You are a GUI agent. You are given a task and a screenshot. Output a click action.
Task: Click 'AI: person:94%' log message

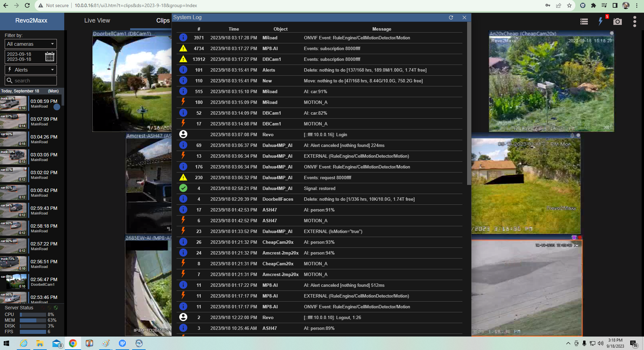(319, 253)
